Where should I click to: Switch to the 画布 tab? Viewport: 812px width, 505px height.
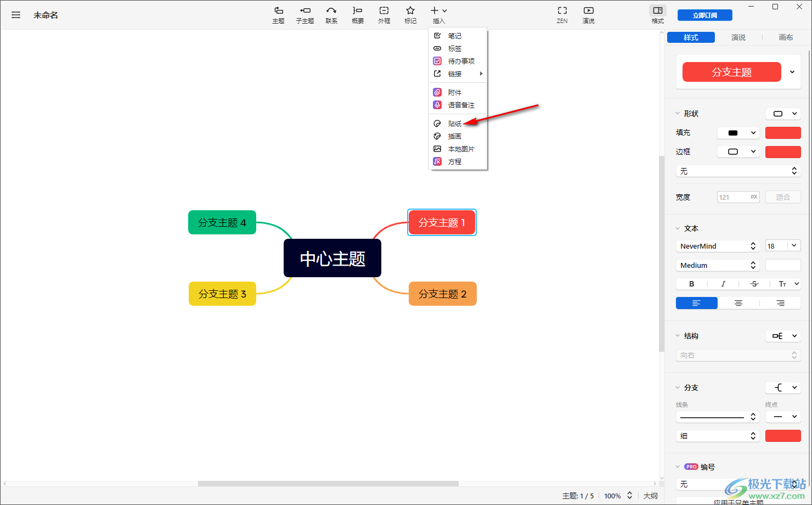tap(786, 37)
